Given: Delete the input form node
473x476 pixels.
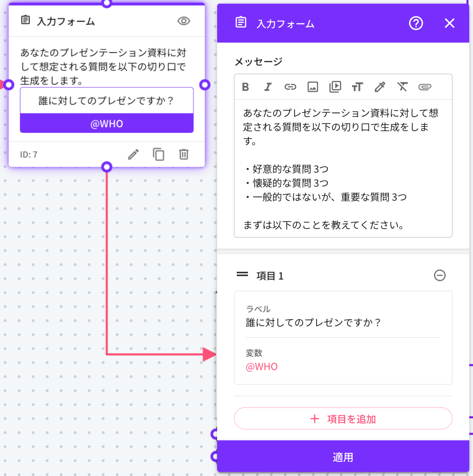Looking at the screenshot, I should pos(184,154).
